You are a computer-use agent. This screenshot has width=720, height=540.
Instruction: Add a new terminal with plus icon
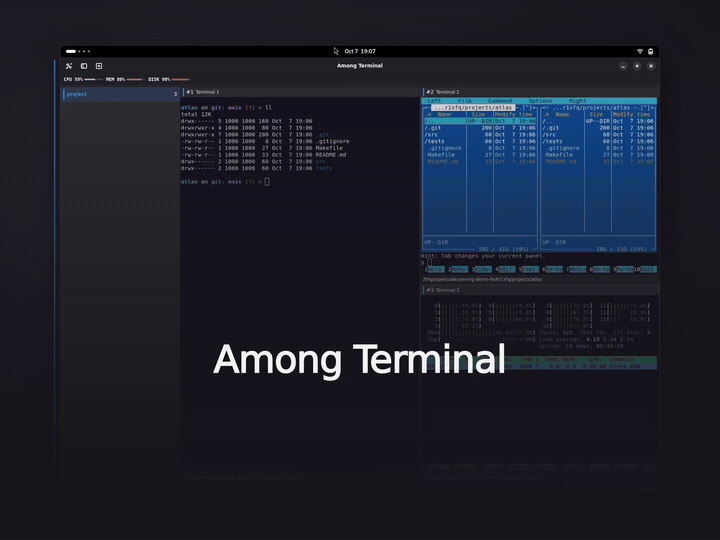pos(99,66)
